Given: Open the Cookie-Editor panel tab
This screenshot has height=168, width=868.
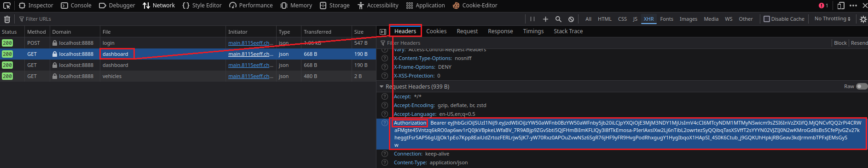Looking at the screenshot, I should click(x=475, y=6).
